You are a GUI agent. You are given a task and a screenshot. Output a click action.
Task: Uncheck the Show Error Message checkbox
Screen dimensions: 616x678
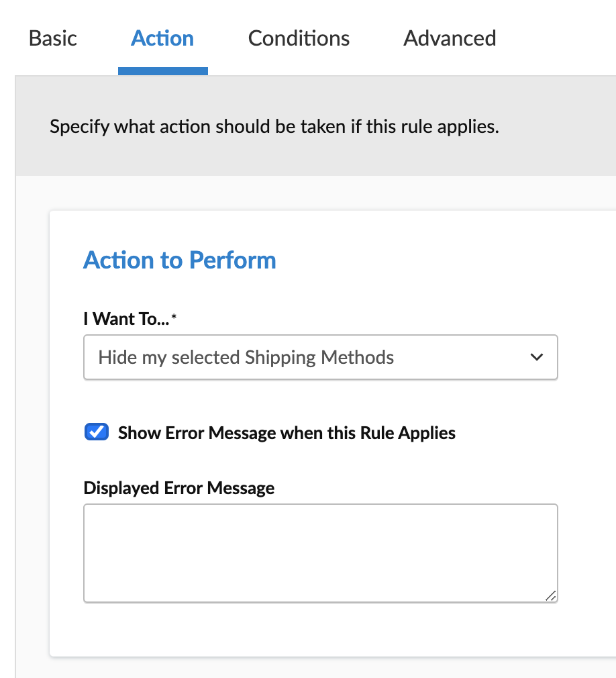[97, 432]
